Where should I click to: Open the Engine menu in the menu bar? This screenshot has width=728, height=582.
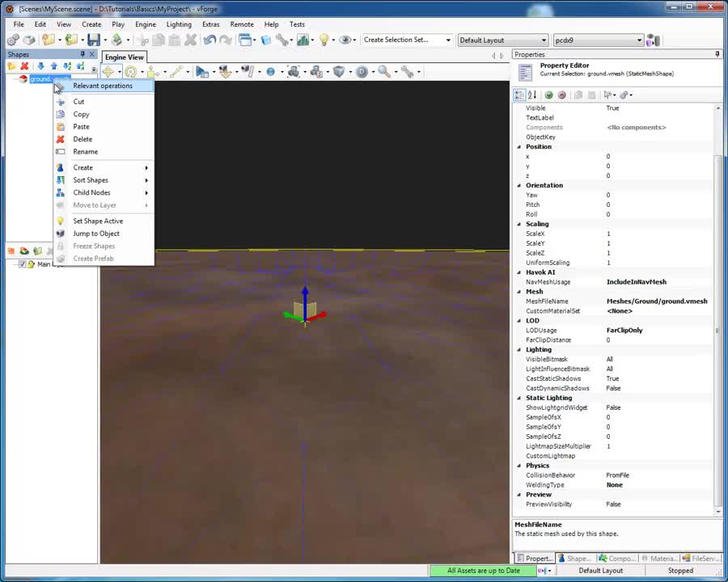click(145, 24)
